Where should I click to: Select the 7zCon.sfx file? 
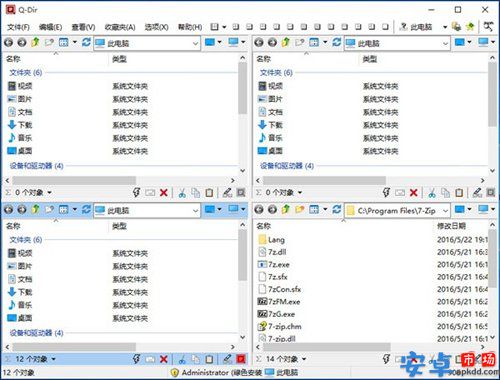(x=280, y=289)
